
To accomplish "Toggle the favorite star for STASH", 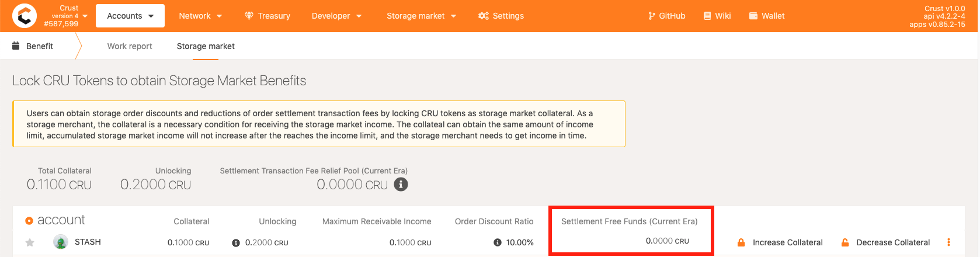I will 30,242.
